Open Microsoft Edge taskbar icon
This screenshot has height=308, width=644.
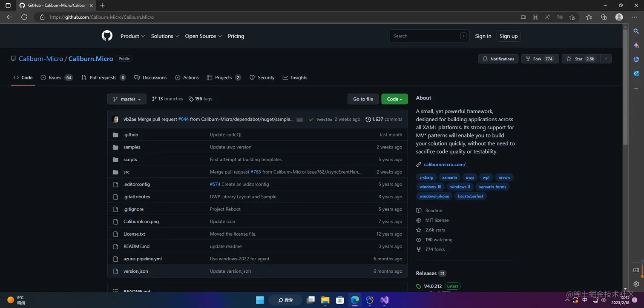[355, 300]
